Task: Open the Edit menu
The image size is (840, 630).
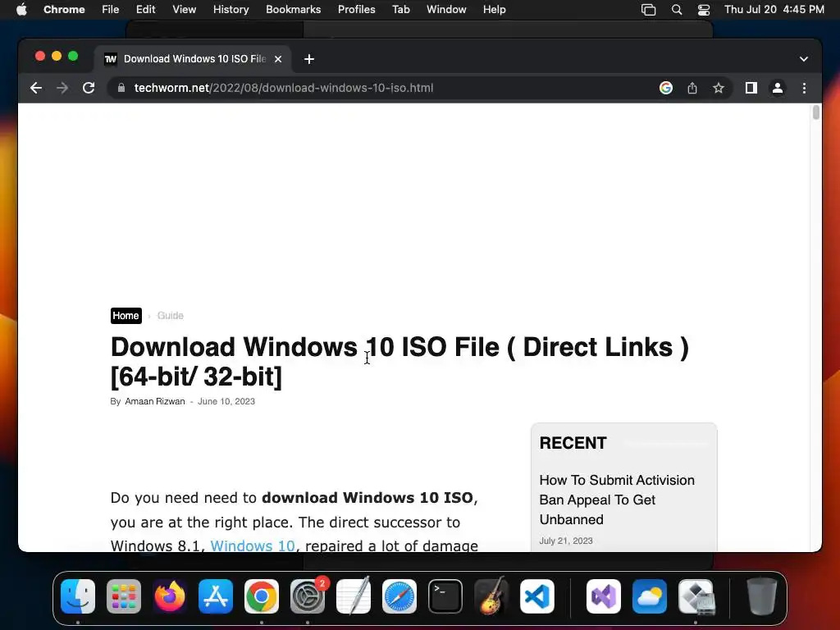Action: (145, 9)
